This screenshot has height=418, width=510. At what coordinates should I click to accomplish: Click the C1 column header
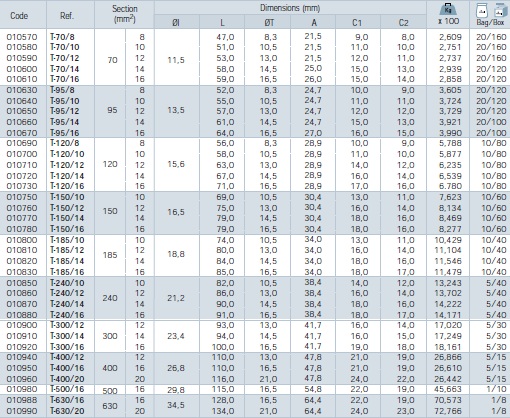(x=357, y=23)
